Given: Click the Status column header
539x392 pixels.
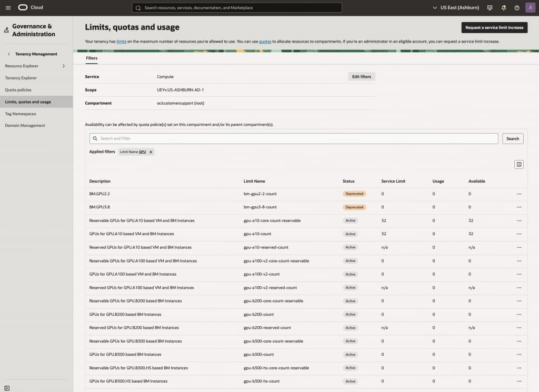Looking at the screenshot, I should coord(348,181).
